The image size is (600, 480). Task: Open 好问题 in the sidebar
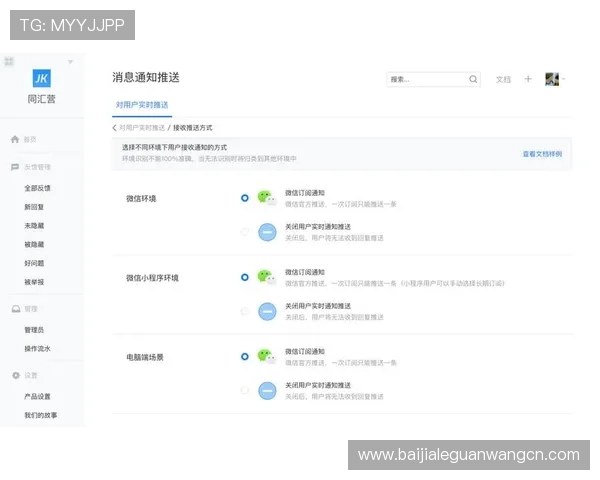pyautogui.click(x=34, y=263)
